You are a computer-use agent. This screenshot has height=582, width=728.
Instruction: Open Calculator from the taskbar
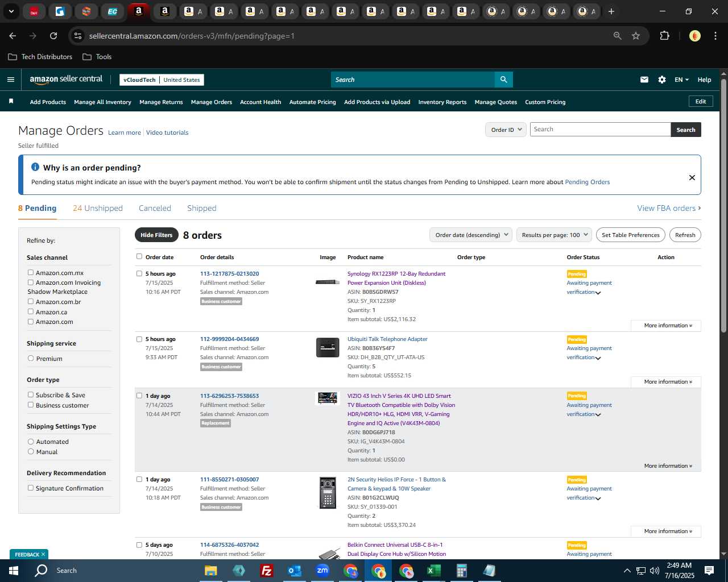coord(461,571)
